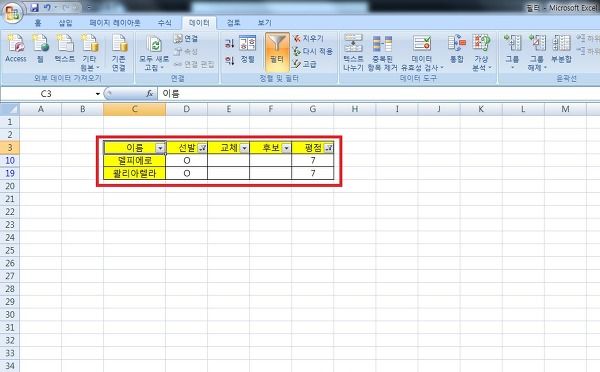Select all cells with corner button
This screenshot has width=600, height=372.
point(10,109)
